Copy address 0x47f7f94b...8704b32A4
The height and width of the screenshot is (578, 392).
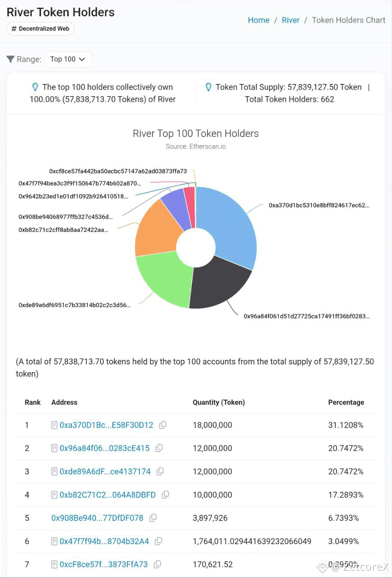(x=158, y=541)
